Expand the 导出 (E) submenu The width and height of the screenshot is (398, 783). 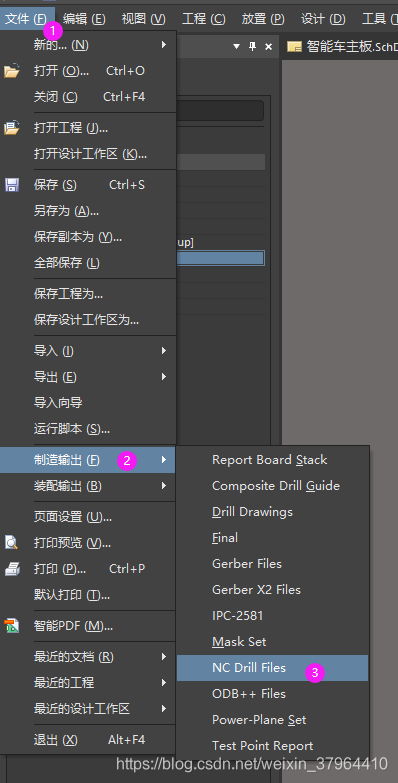88,377
